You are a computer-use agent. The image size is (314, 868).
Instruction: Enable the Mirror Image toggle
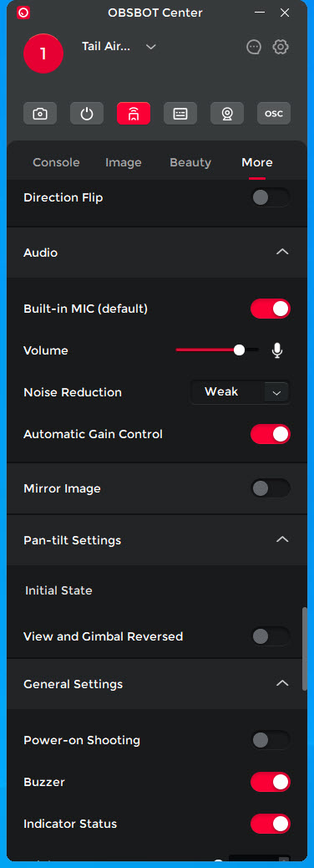coord(271,488)
